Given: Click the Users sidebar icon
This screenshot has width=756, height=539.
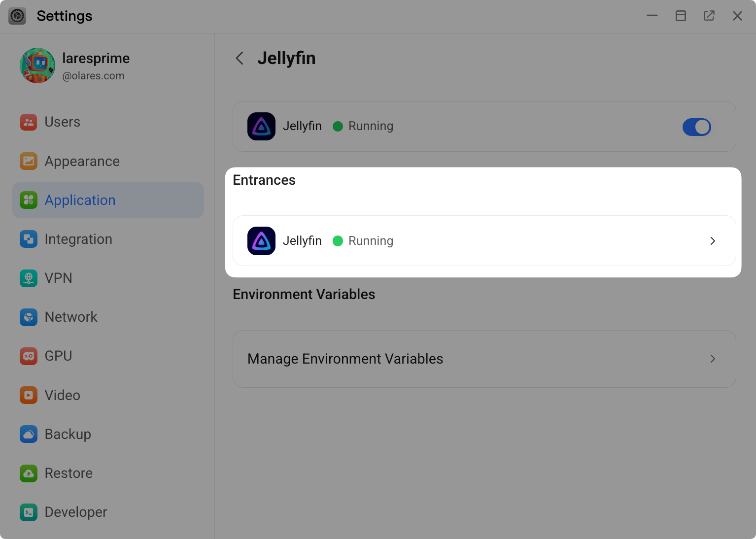Looking at the screenshot, I should click(x=29, y=122).
